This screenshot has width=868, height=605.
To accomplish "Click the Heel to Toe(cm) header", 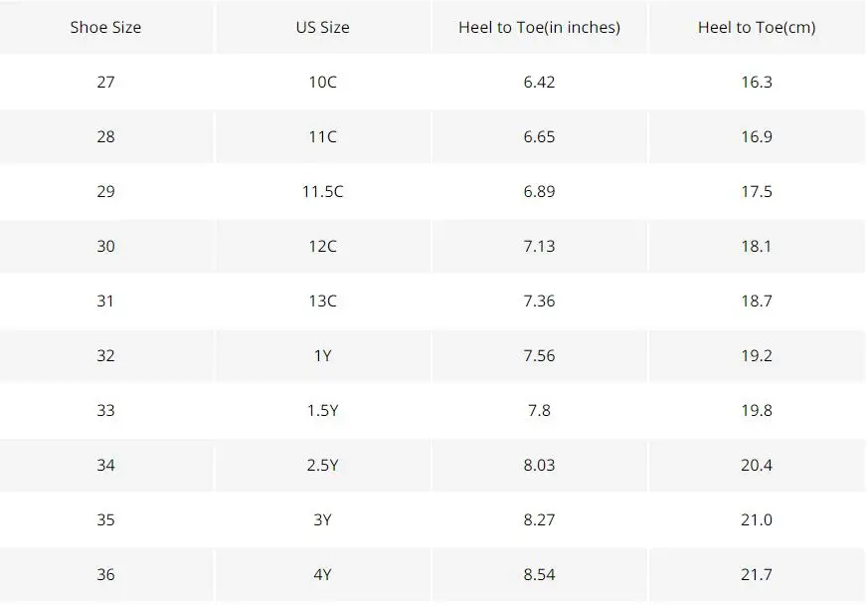I will pos(757,27).
